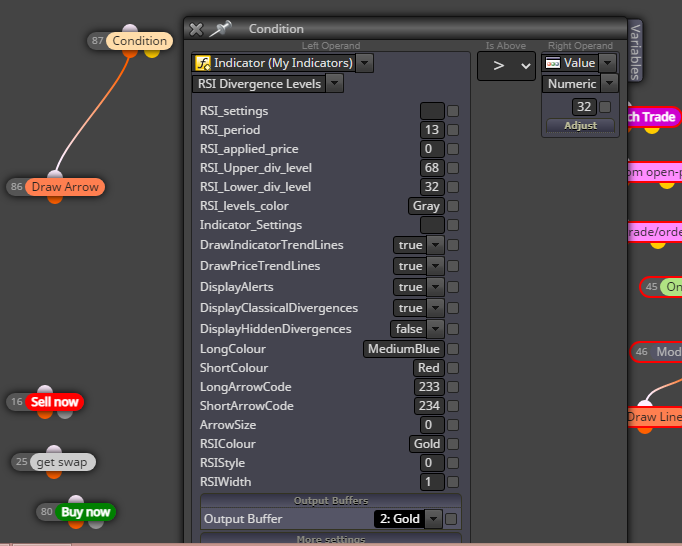Select the Draw Line block at right edge
This screenshot has width=682, height=546.
pos(654,417)
